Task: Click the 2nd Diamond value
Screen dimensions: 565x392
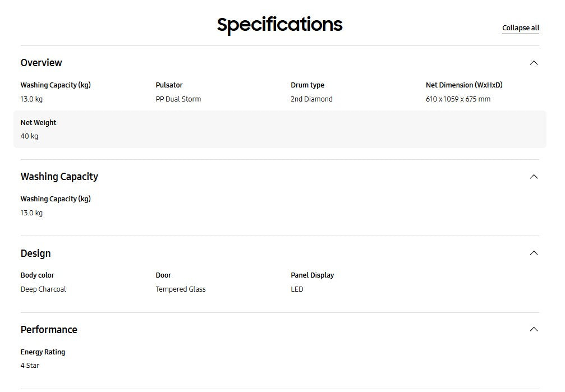Action: [311, 99]
